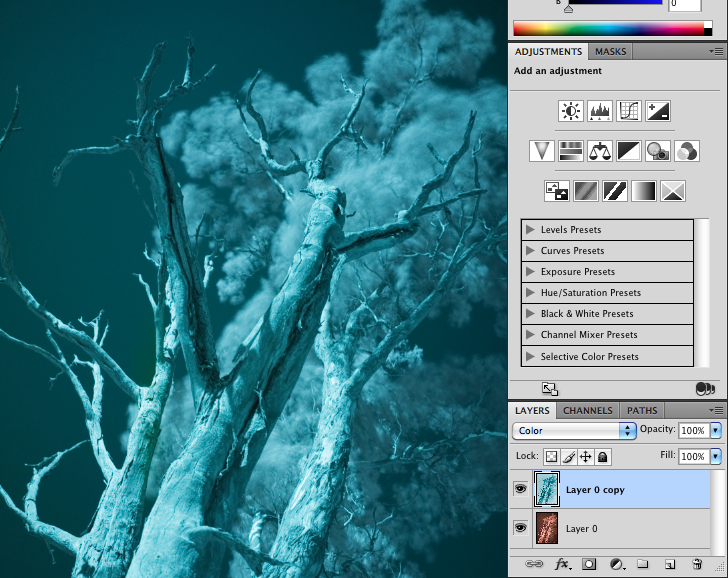Switch to the Adjustments tab
Screen dimensions: 728x578
[x=548, y=52]
